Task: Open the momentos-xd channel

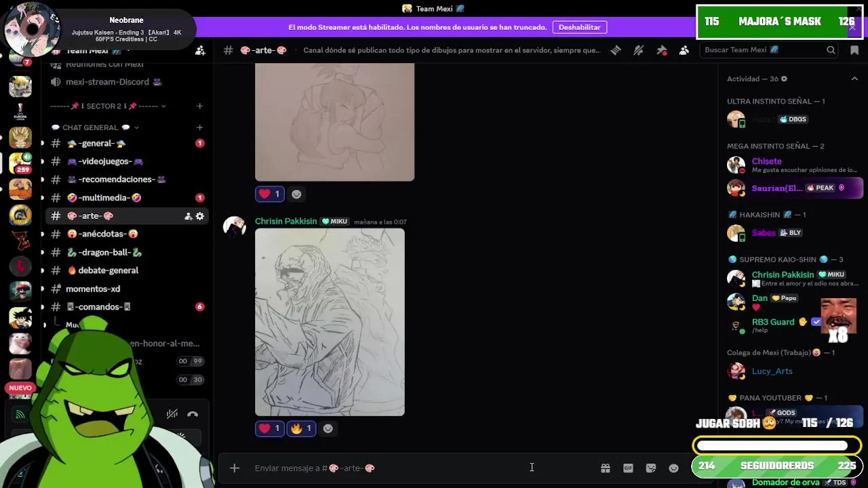Action: coord(127,289)
